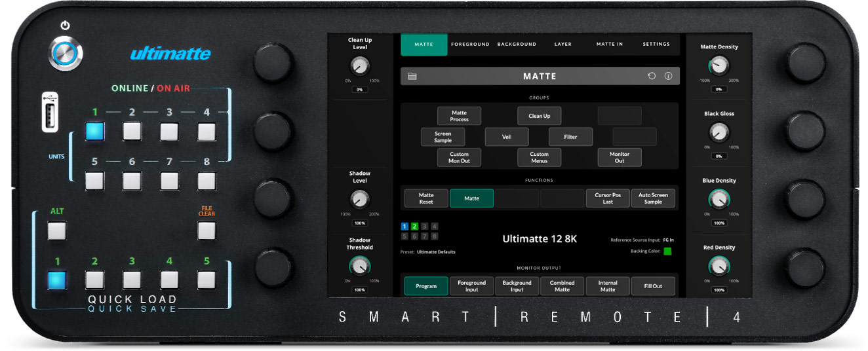Select Fill Out monitor output
This screenshot has width=868, height=351.
(653, 286)
